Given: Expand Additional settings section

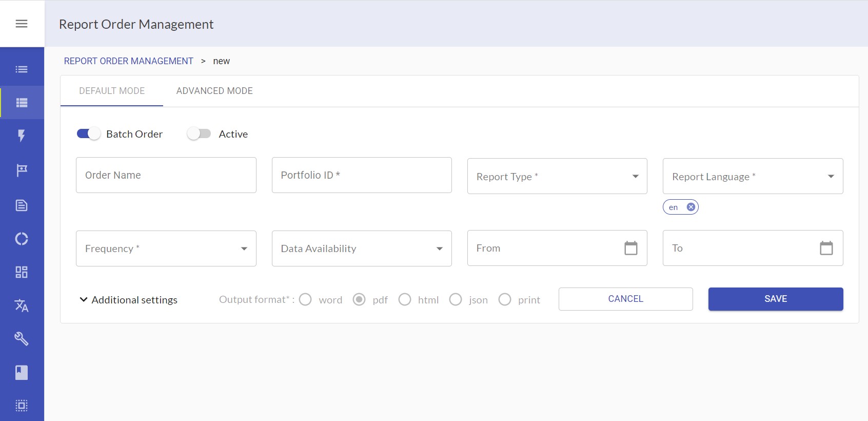Looking at the screenshot, I should click(x=128, y=300).
